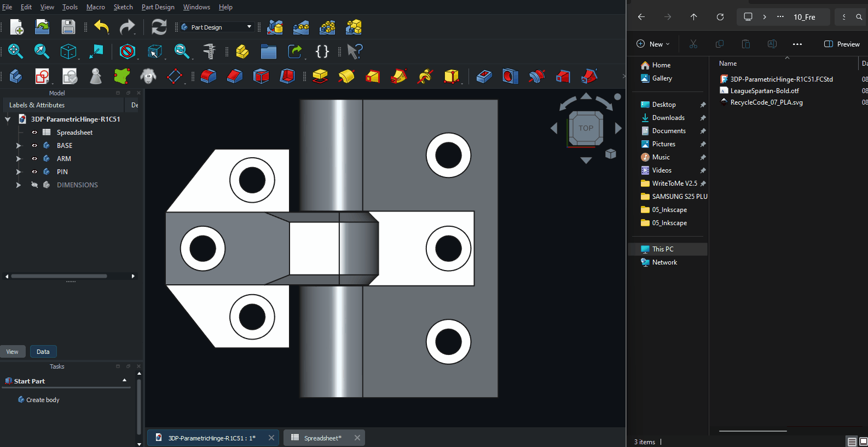Open the Macro menu
868x447 pixels.
coord(96,7)
